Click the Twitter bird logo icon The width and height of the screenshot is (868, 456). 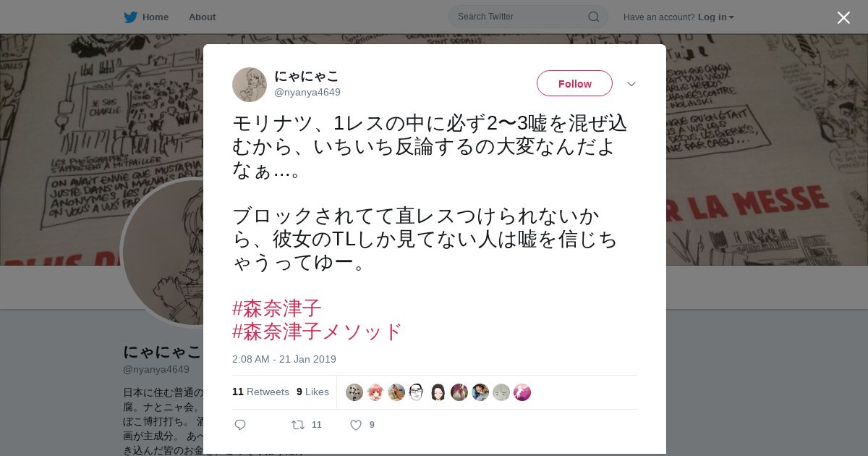click(x=130, y=17)
